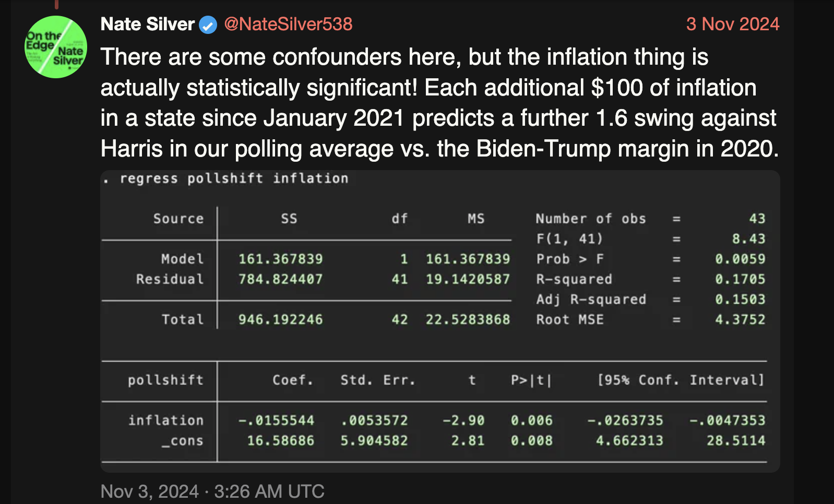
Task: Click the "[95% Conf. Interval]" column header
Action: [681, 380]
